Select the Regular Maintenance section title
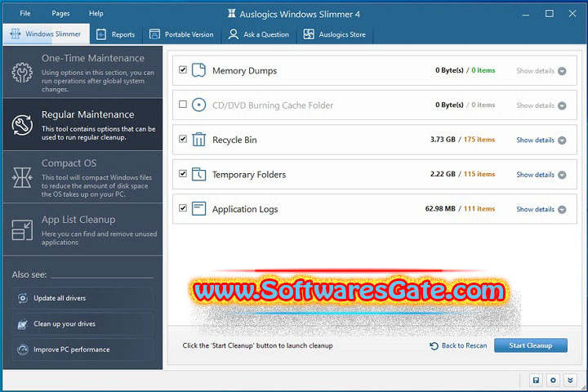Screen dimensions: 588x392 (x=87, y=115)
